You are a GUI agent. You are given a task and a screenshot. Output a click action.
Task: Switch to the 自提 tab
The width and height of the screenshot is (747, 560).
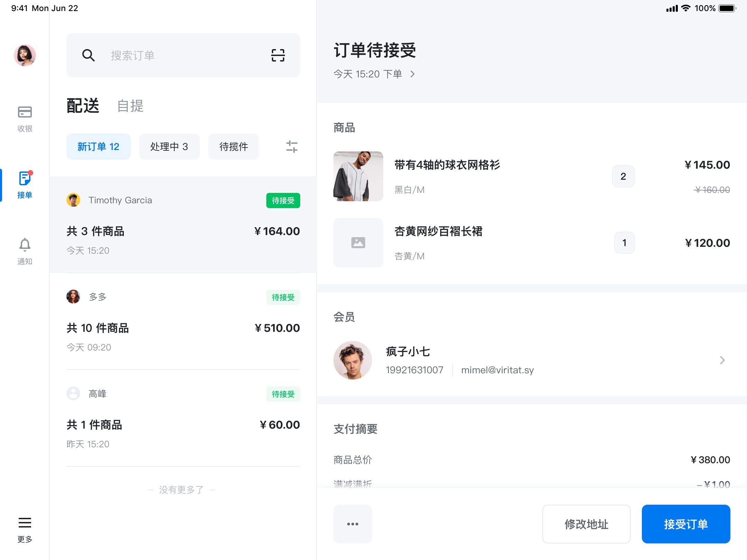130,106
